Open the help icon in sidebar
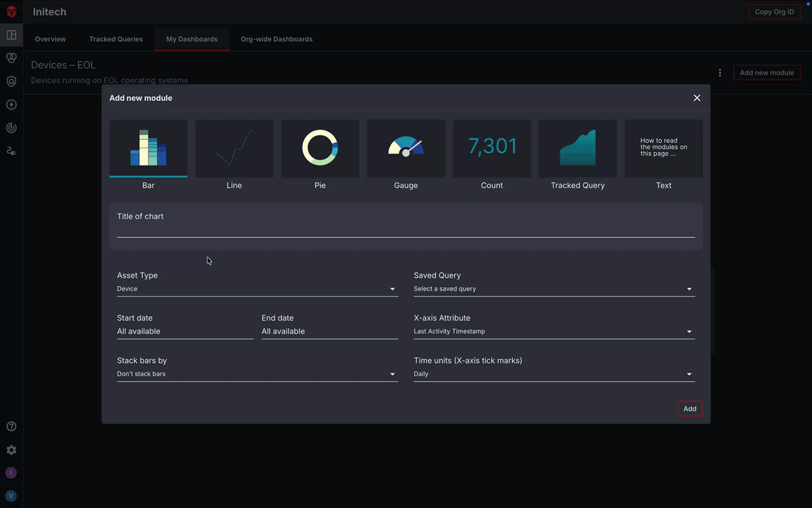Viewport: 812px width, 508px height. tap(11, 427)
